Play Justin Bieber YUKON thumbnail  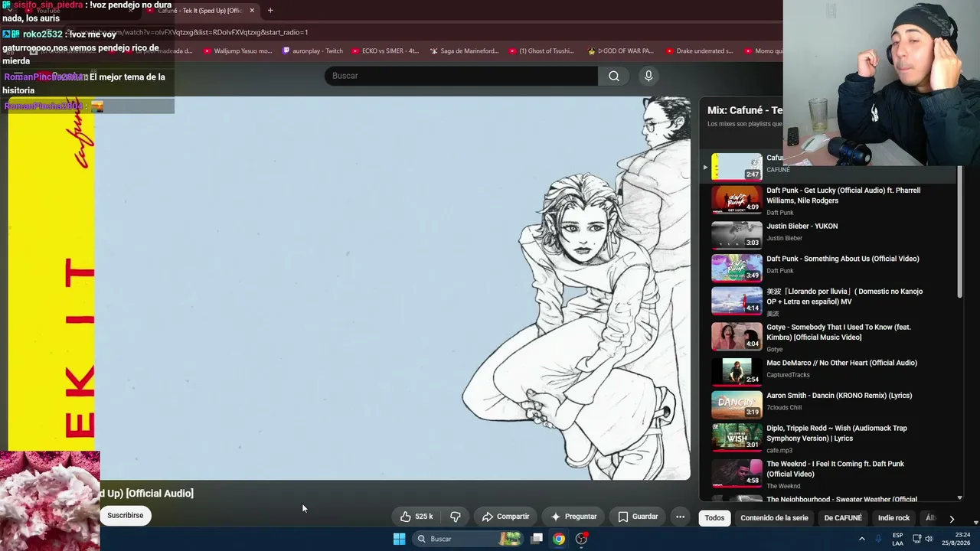pos(737,235)
